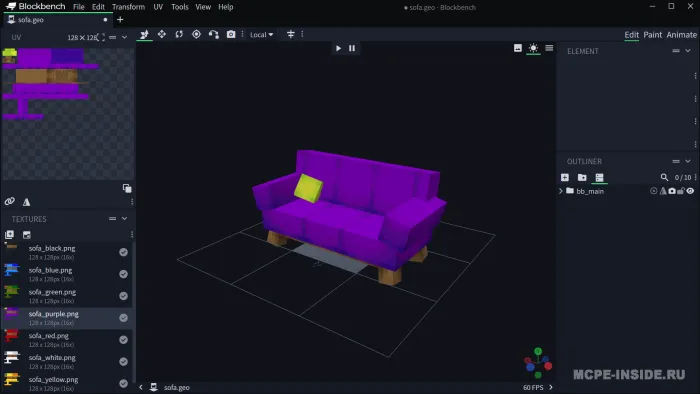Click Textures panel drag handle icon
This screenshot has height=394, width=700.
pos(112,219)
